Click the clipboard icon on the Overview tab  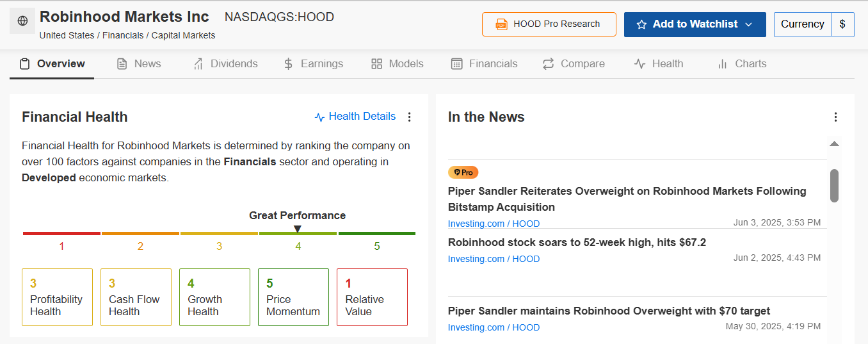[25, 64]
